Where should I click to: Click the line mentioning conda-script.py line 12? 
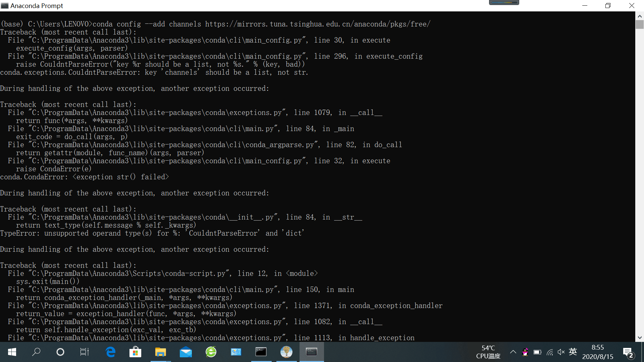point(163,274)
